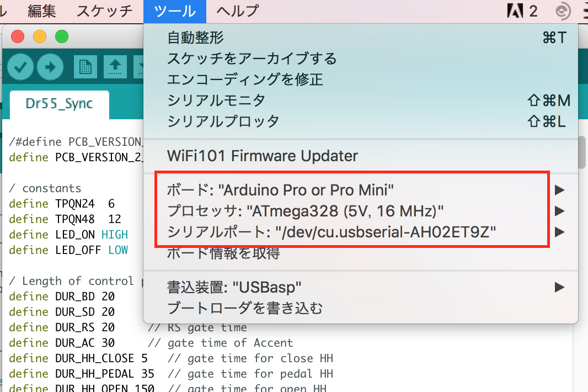Click the / constants comment line
588x392 pixels.
tap(45, 188)
